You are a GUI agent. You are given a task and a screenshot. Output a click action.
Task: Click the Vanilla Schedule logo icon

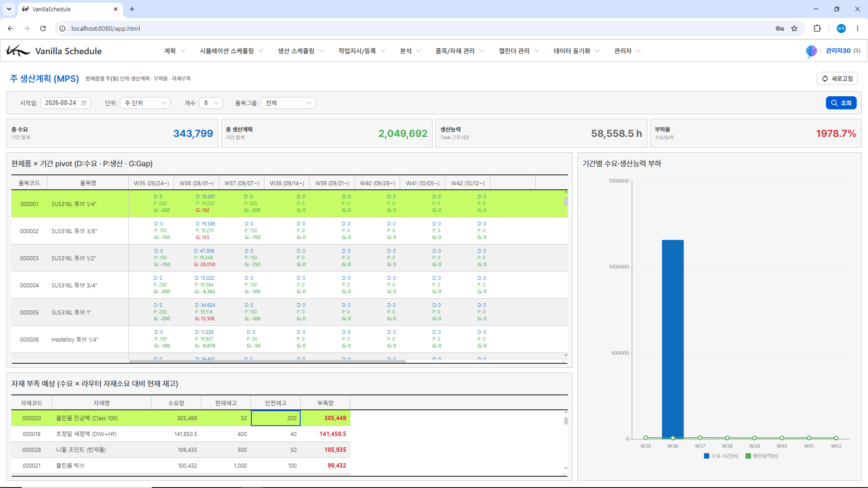coord(18,51)
